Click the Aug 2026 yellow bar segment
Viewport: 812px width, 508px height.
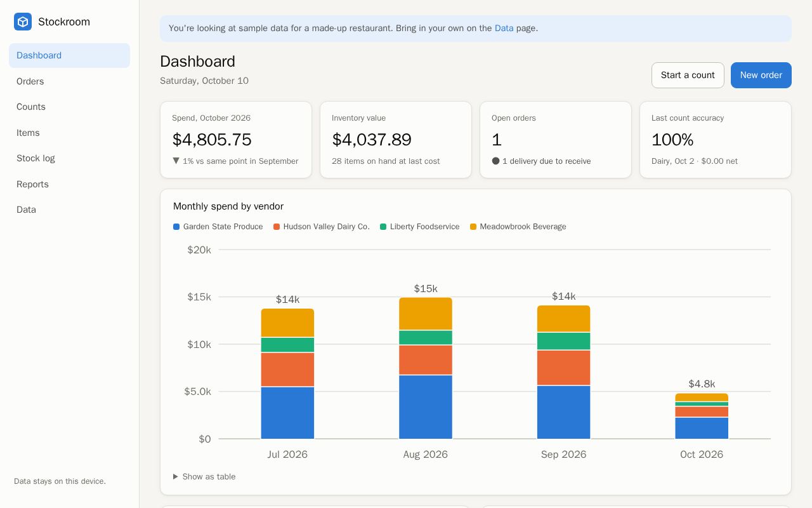(426, 314)
